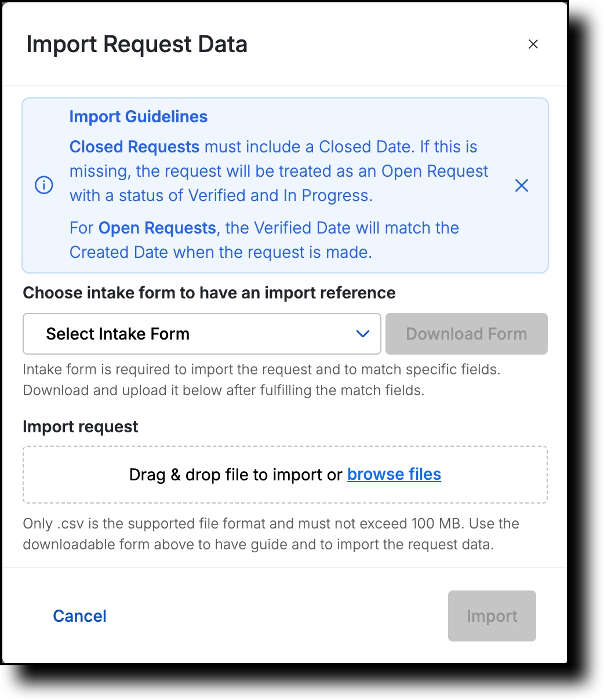This screenshot has width=604, height=700.
Task: Select Cancel to abort the import
Action: (x=79, y=616)
